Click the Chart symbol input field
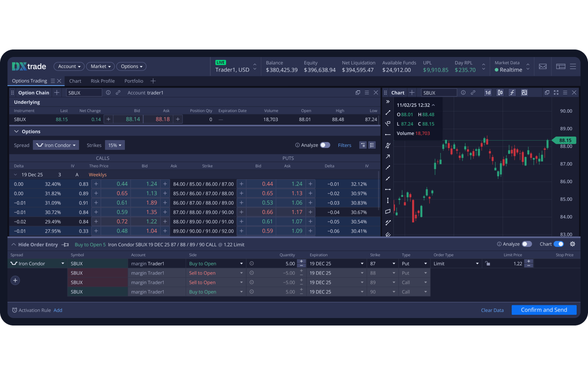Screen dimensions: 588x375 [x=439, y=93]
